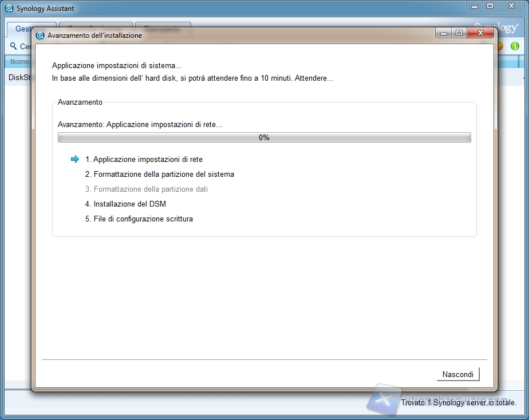Click the installation dialog title icon
The image size is (529, 420).
(x=40, y=35)
